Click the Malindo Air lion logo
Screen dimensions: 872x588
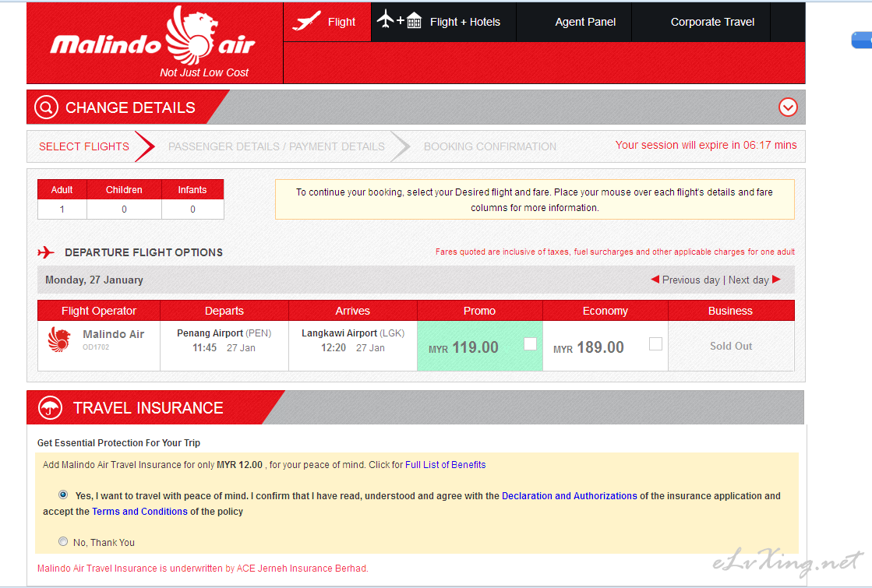190,34
